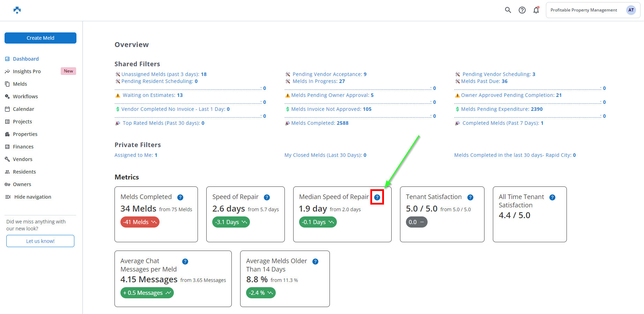The image size is (644, 314).
Task: Click Tenant Satisfaction info icon
Action: 470,197
